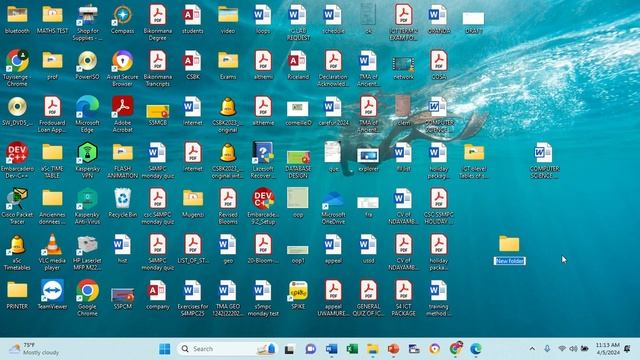Open the taskbar clock and date

click(607, 349)
